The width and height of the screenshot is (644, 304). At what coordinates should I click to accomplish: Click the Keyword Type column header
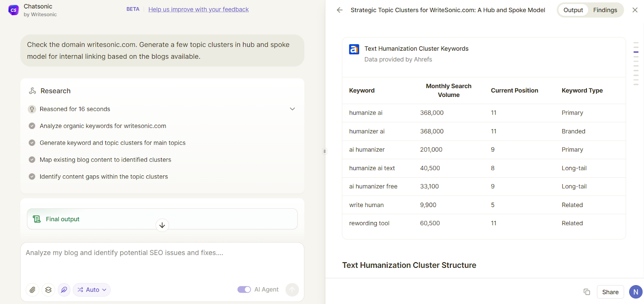[x=582, y=90]
